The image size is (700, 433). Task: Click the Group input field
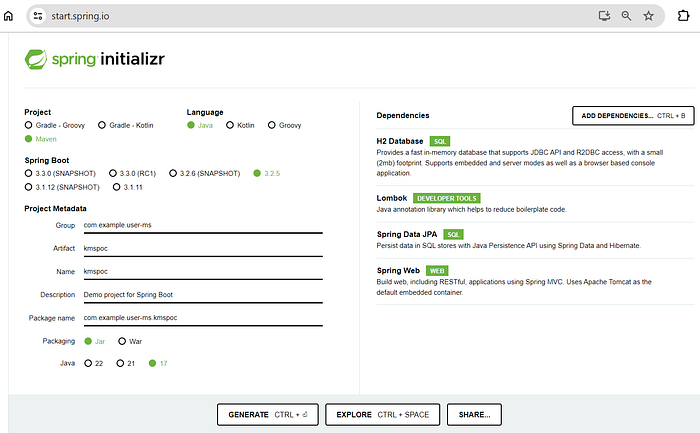(203, 225)
